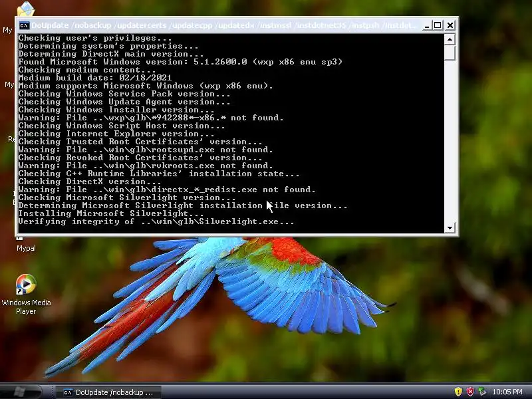This screenshot has height=399, width=532.
Task: Click line 'Checking user's privileges...'
Action: point(95,38)
